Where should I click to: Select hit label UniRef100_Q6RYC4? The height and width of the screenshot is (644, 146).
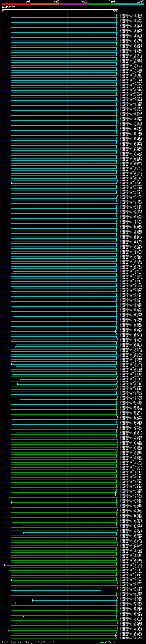[131, 82]
